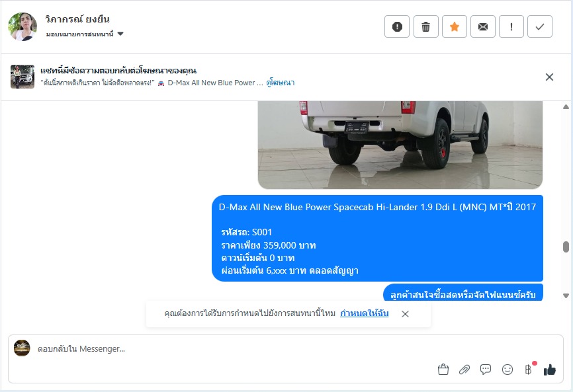Open saved replies speech bubble icon

(485, 370)
